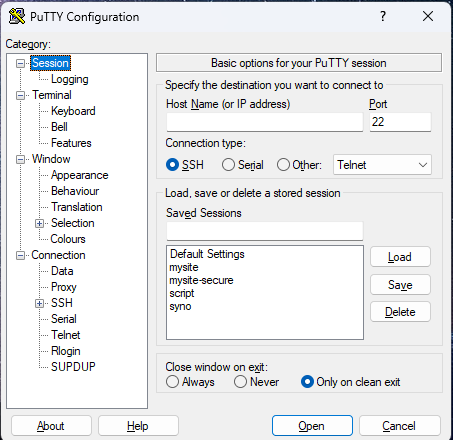Screen dimensions: 453x440
Task: Click the Delete button
Action: coord(400,312)
